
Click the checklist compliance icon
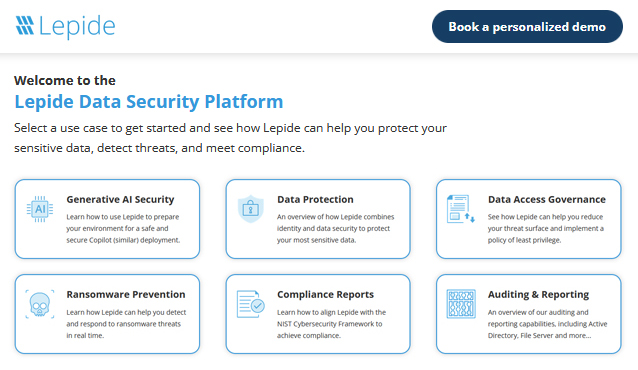pos(251,304)
